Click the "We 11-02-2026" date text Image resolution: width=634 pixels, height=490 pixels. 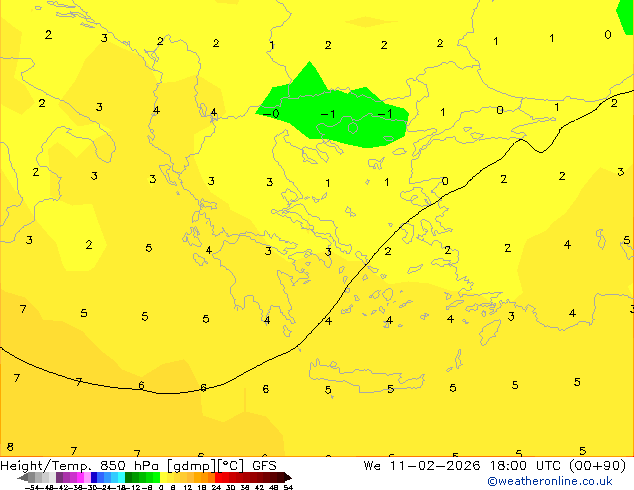(422, 465)
